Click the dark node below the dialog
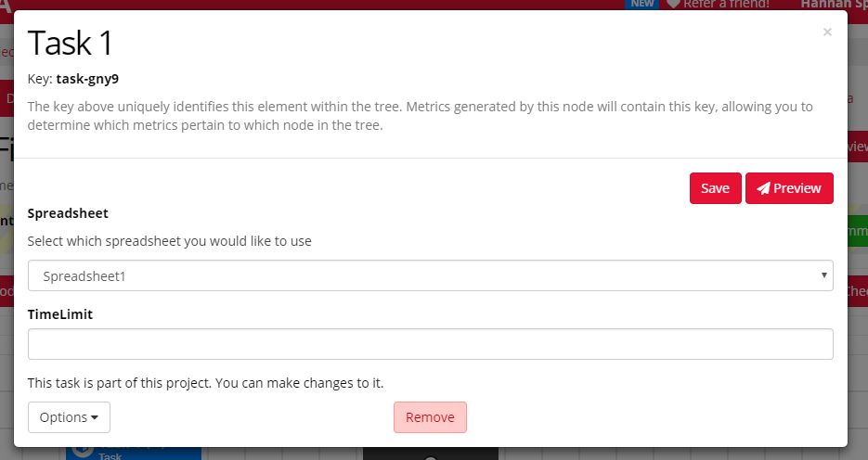Viewport: 868px width, 460px height. coord(430,454)
